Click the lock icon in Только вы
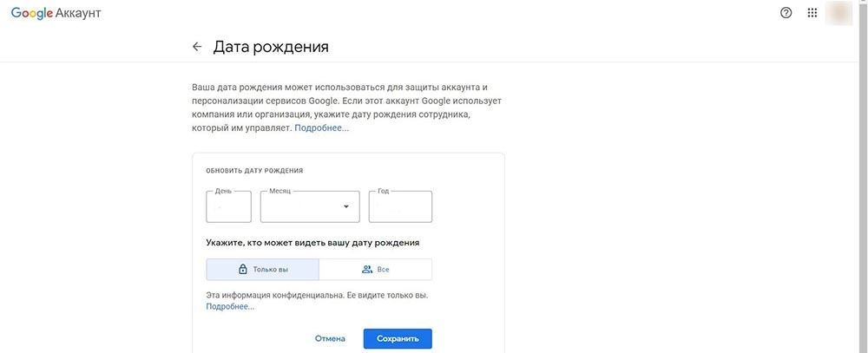Image resolution: width=868 pixels, height=353 pixels. 242,270
